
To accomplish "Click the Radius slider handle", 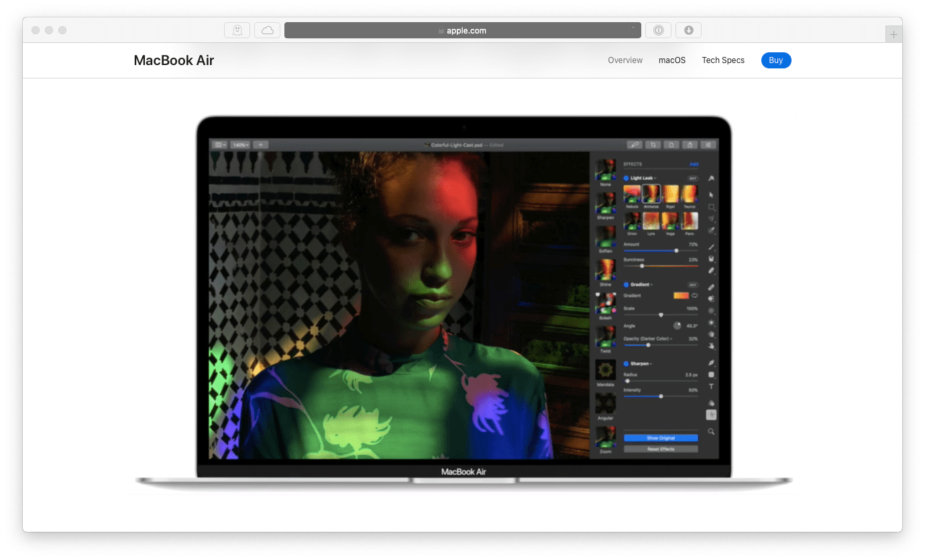I will 627,381.
